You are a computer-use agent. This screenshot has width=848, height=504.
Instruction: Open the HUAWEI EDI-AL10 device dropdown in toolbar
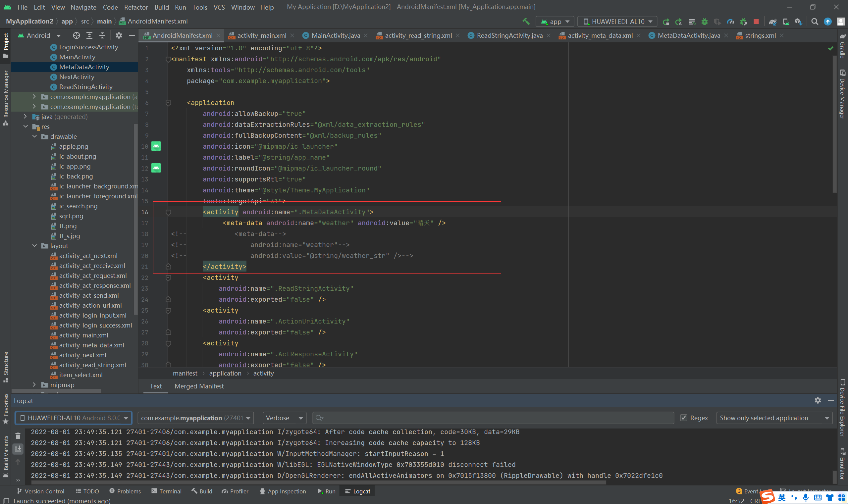(x=617, y=22)
